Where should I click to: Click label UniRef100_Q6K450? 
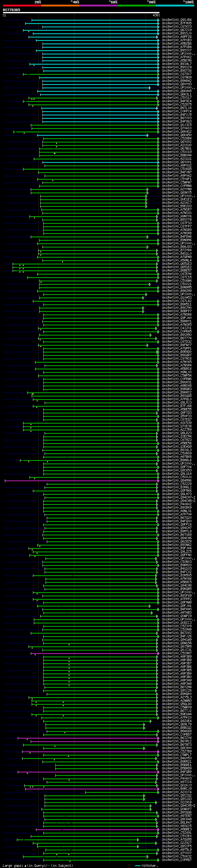pos(177,135)
